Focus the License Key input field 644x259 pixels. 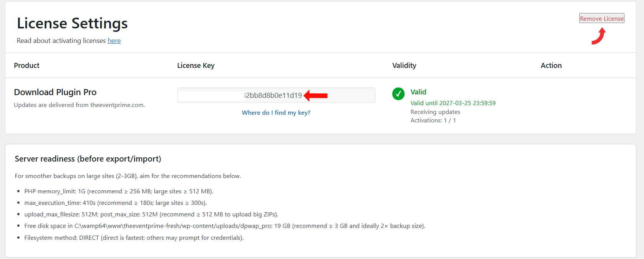click(276, 95)
